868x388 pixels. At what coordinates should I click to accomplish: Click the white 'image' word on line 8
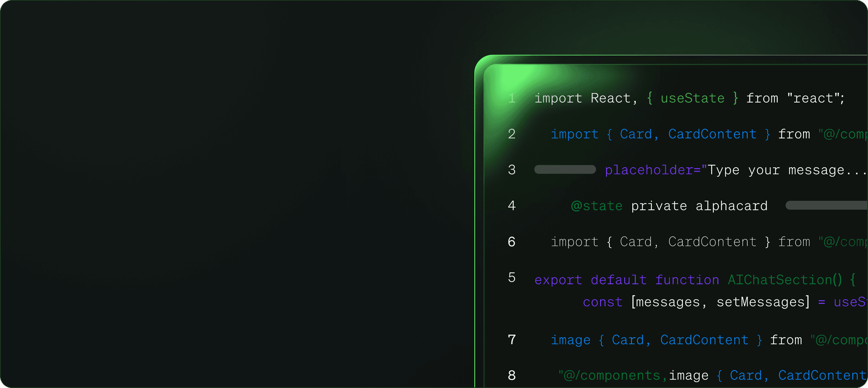pos(689,376)
